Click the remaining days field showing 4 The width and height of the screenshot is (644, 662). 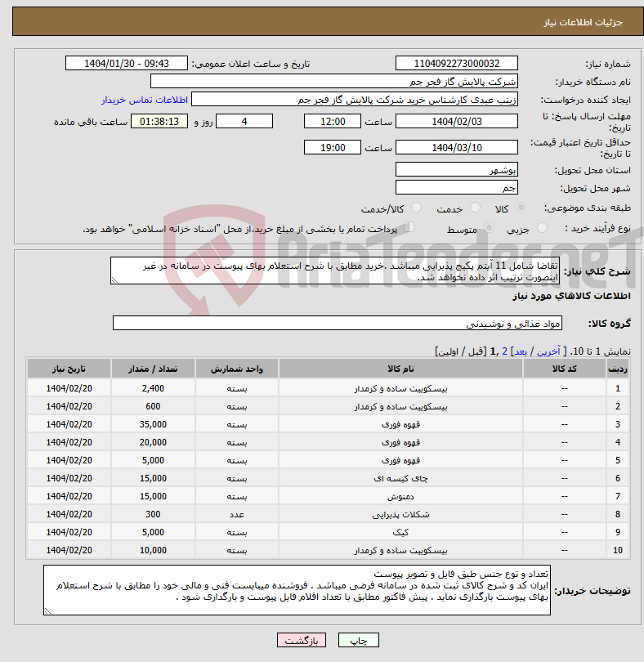[x=244, y=122]
